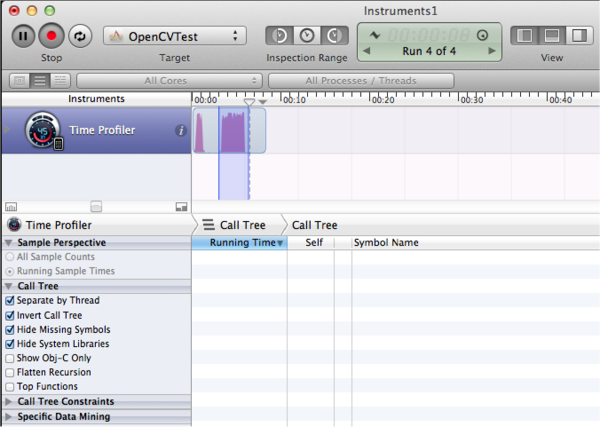Open Time Profiler info button
600x427 pixels.
tap(181, 130)
